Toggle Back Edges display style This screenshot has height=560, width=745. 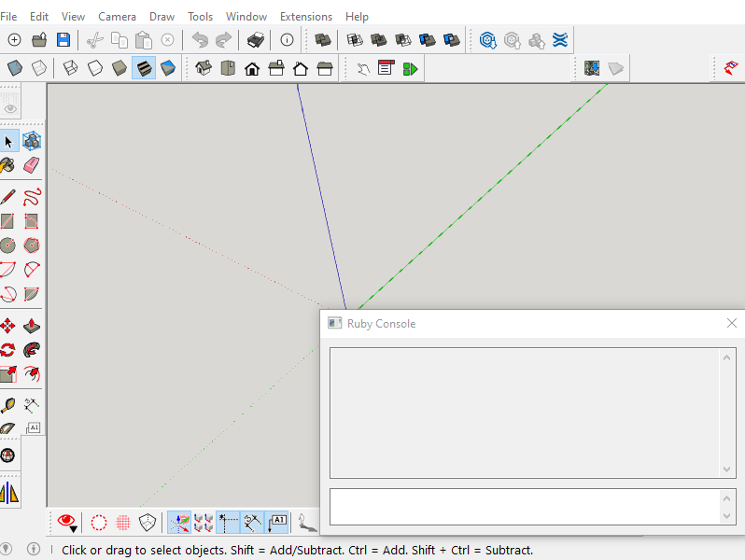[x=39, y=68]
